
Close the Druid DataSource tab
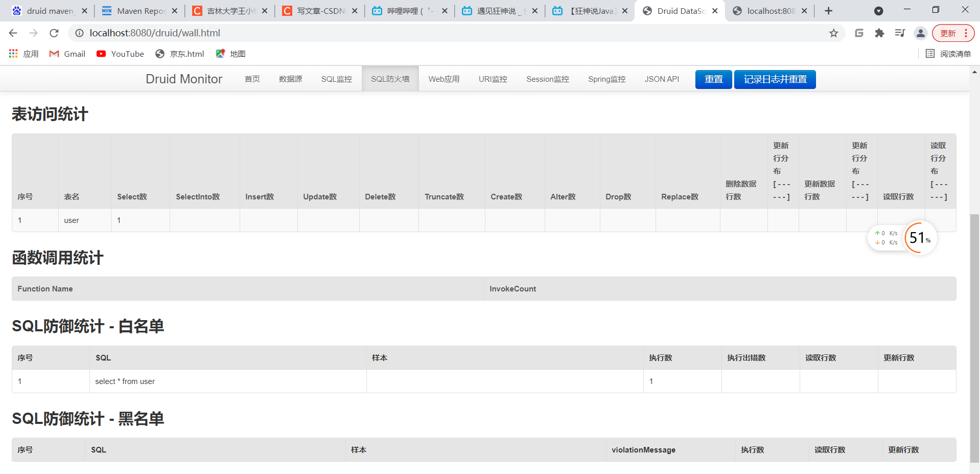tap(715, 11)
